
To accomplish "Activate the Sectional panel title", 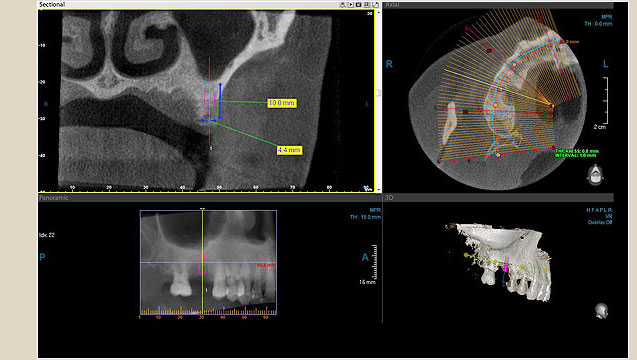I will 52,4.
